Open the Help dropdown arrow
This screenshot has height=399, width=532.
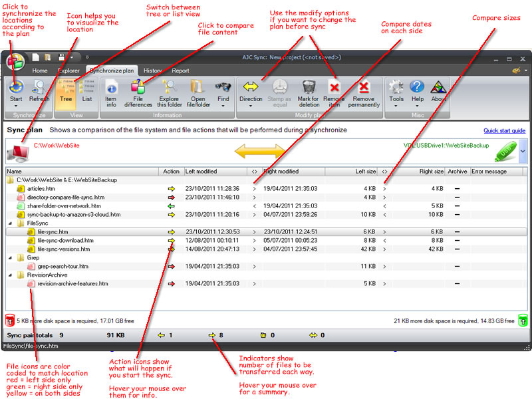point(418,106)
